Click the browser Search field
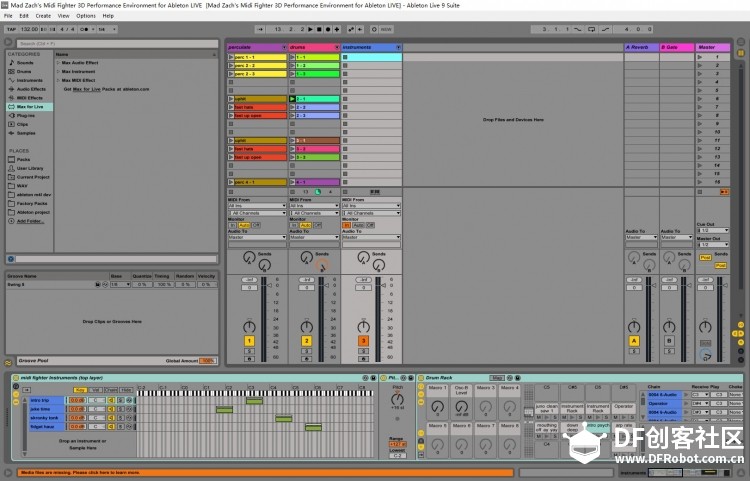The width and height of the screenshot is (750, 481). 117,44
